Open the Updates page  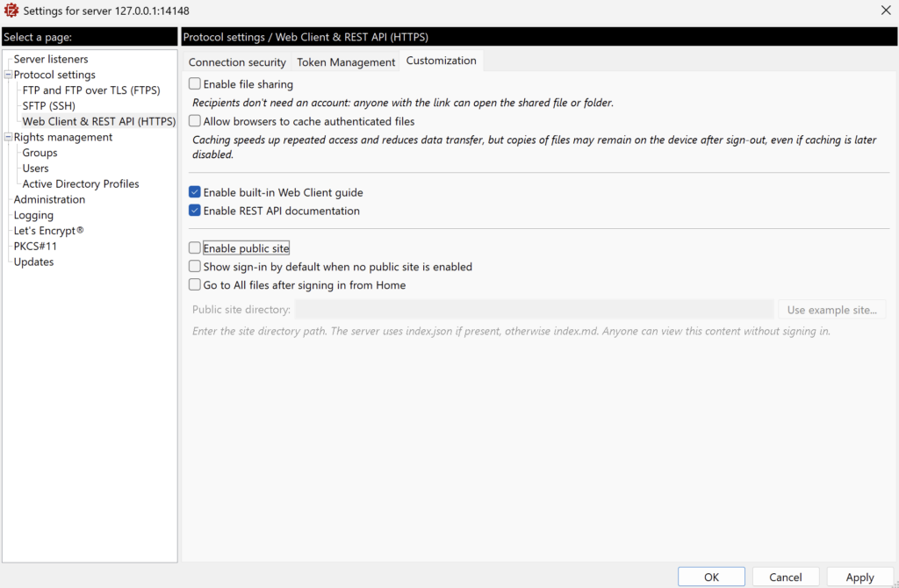click(x=33, y=262)
